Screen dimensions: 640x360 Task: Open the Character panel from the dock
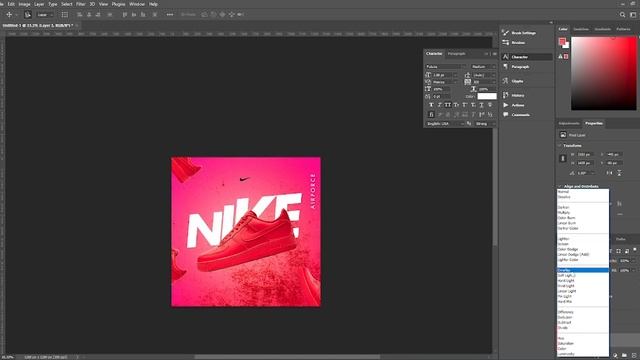click(x=527, y=57)
